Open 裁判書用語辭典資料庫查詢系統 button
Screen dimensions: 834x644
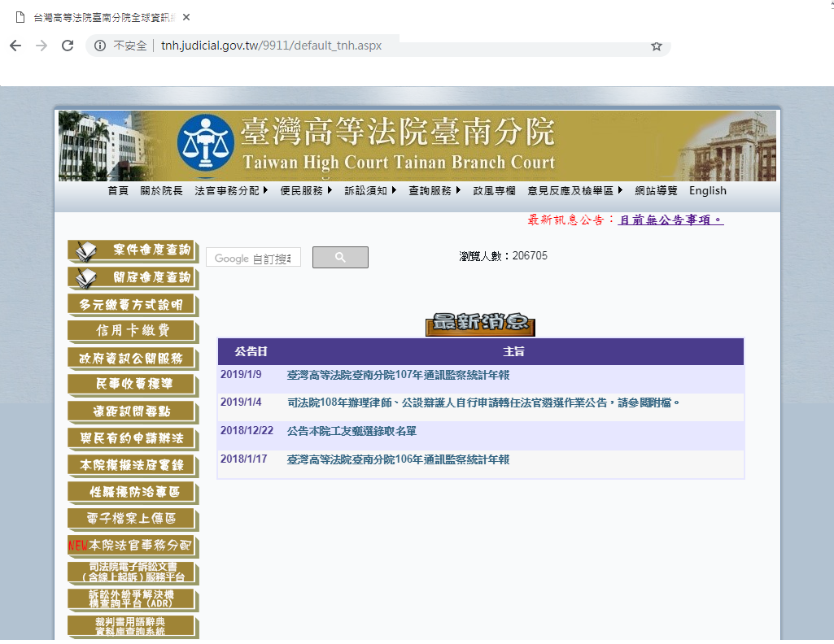[x=133, y=626]
